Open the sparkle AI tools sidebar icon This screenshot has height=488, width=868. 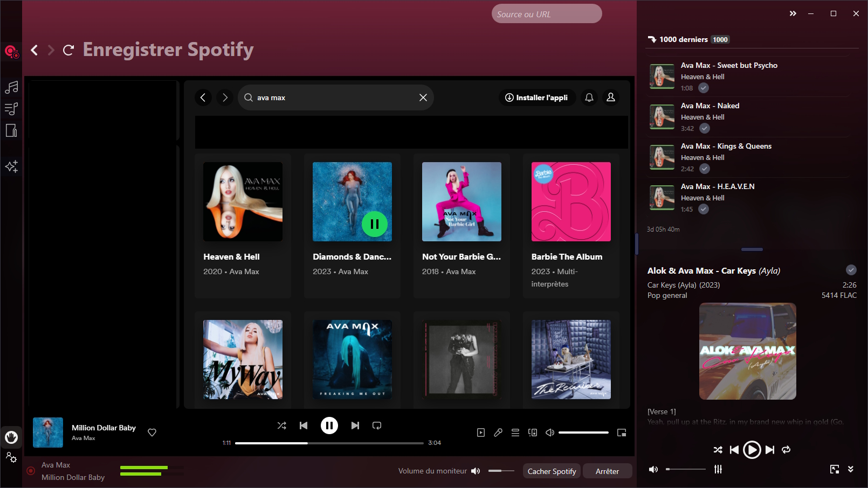point(11,166)
